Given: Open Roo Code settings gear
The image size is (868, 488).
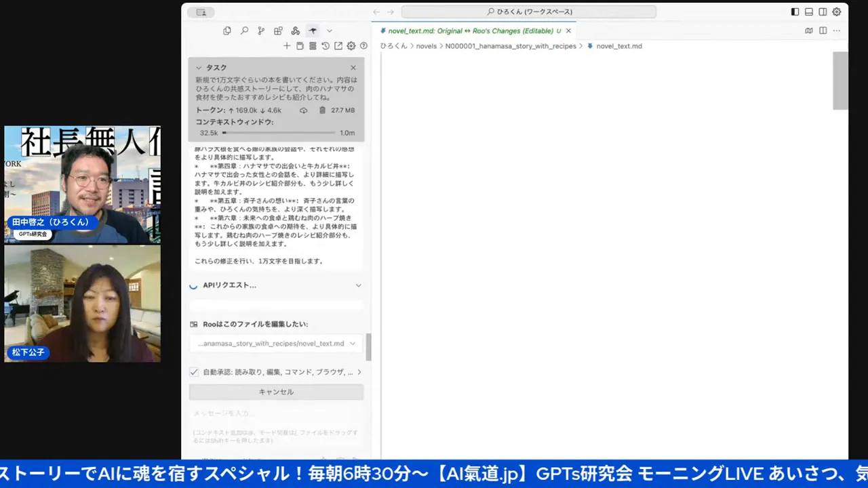Looking at the screenshot, I should tap(351, 45).
